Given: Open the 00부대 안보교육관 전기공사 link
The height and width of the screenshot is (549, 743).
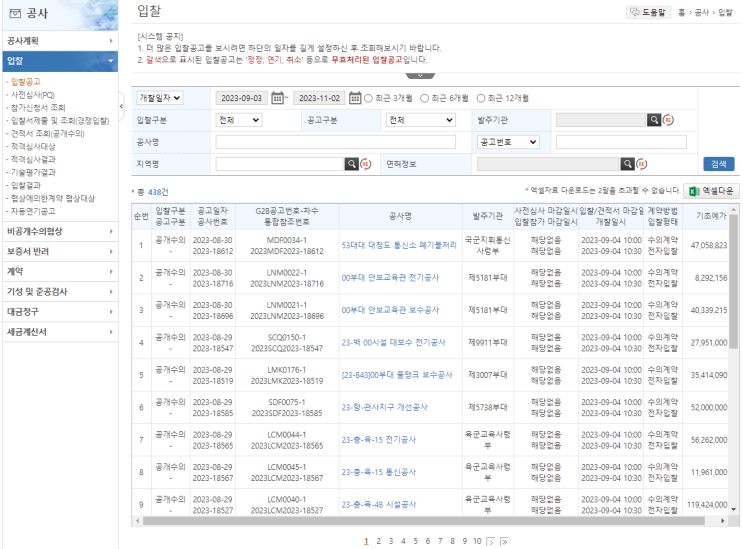Looking at the screenshot, I should 390,278.
